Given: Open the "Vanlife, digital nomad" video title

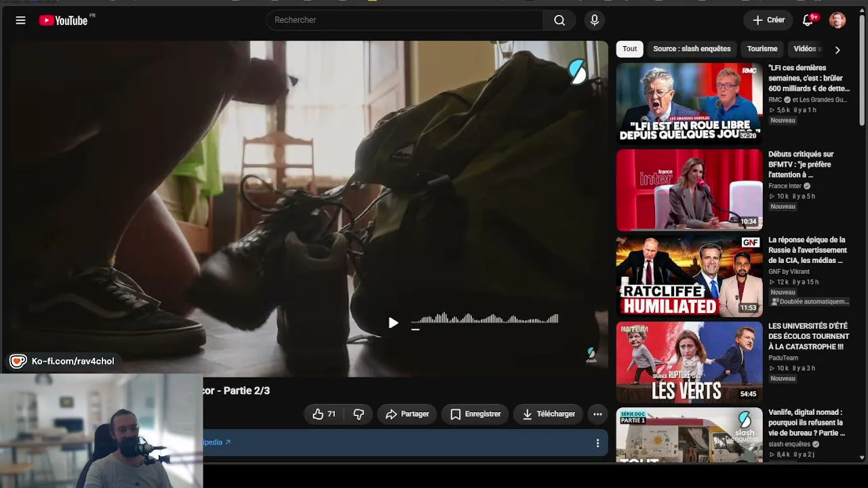Looking at the screenshot, I should (x=807, y=422).
